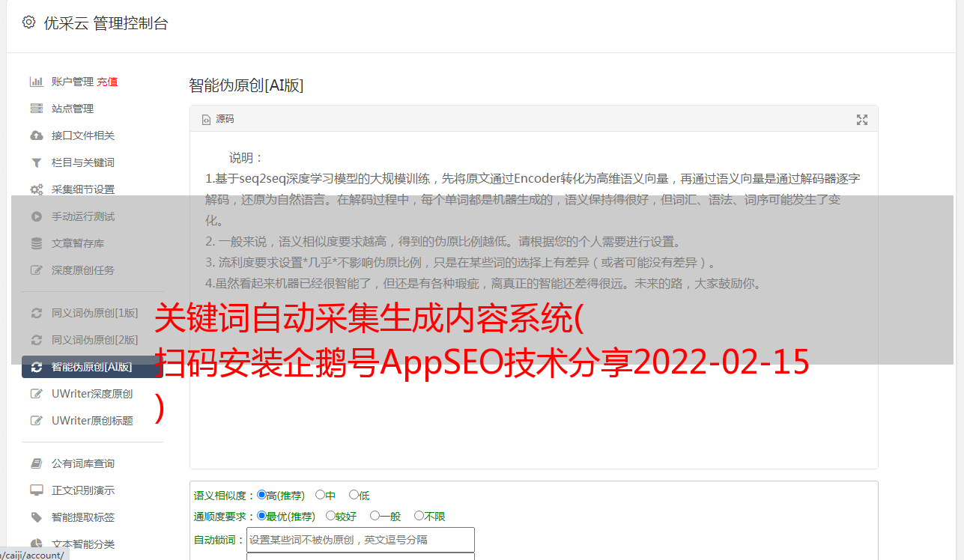Screen dimensions: 964x560
Task: Click the database icon for 文章暂存库
Action: point(36,243)
